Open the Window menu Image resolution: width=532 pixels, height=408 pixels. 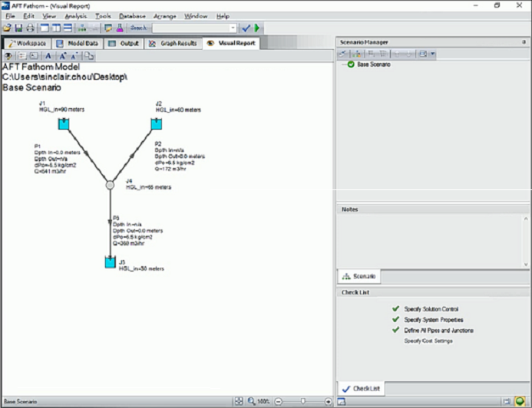pos(196,16)
